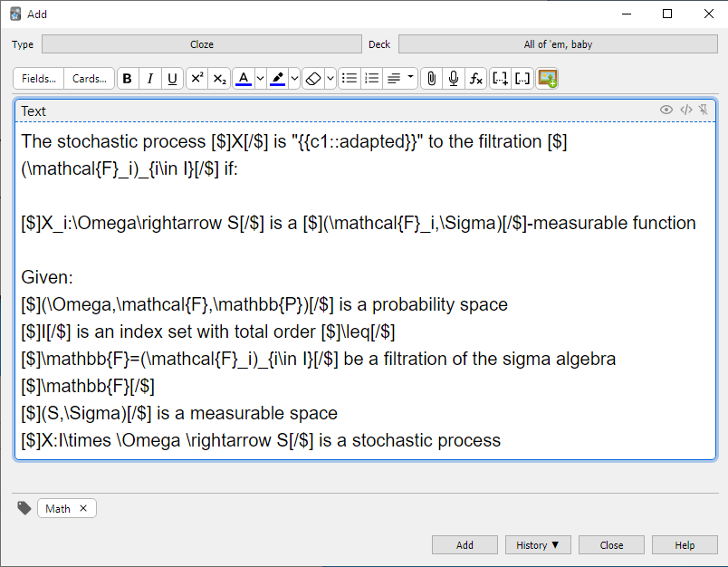
Task: Record audio with the microphone icon
Action: [454, 79]
